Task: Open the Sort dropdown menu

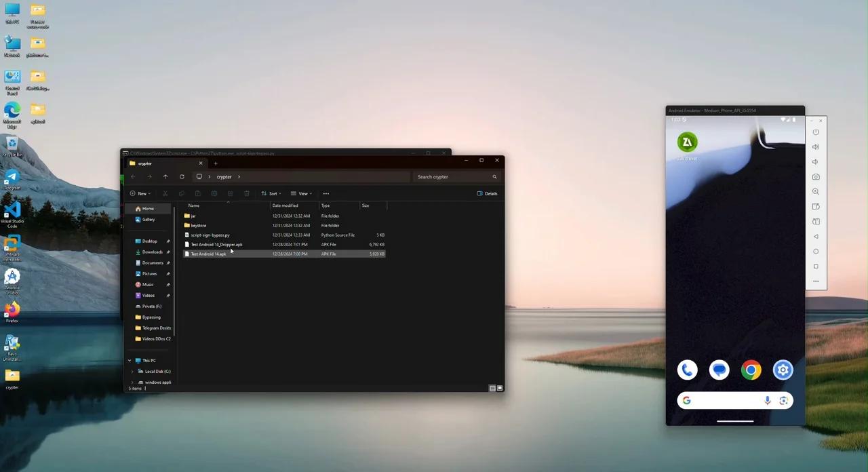Action: (x=271, y=193)
